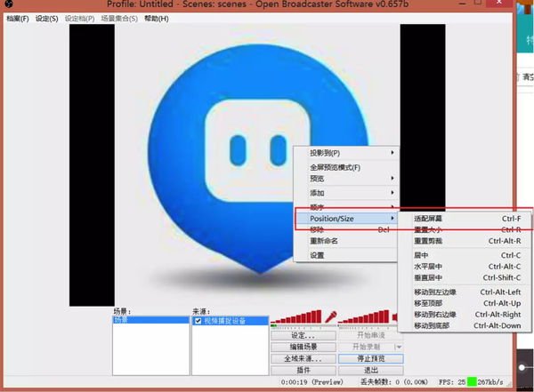534x392 pixels.
Task: Click the OBS logo in title bar
Action: point(9,4)
